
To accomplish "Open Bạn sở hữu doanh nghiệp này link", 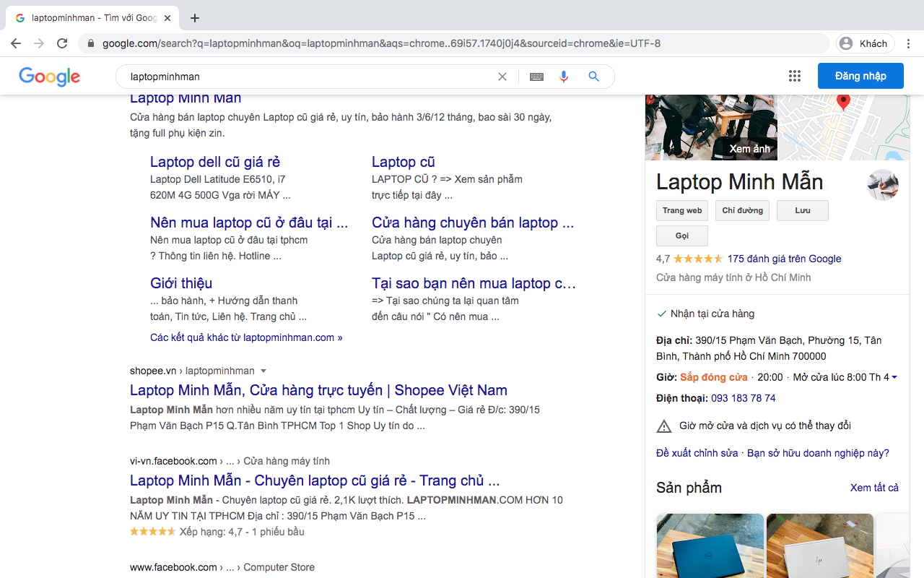I will tap(818, 453).
